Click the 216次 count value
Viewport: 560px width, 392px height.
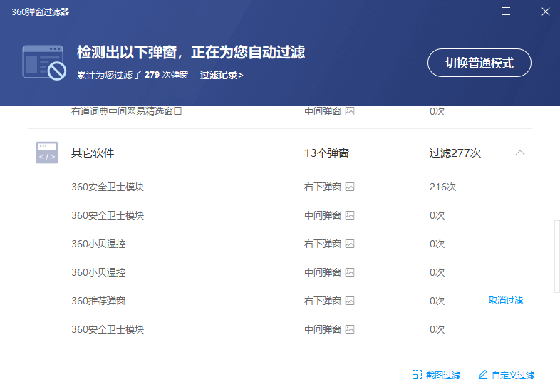(443, 187)
